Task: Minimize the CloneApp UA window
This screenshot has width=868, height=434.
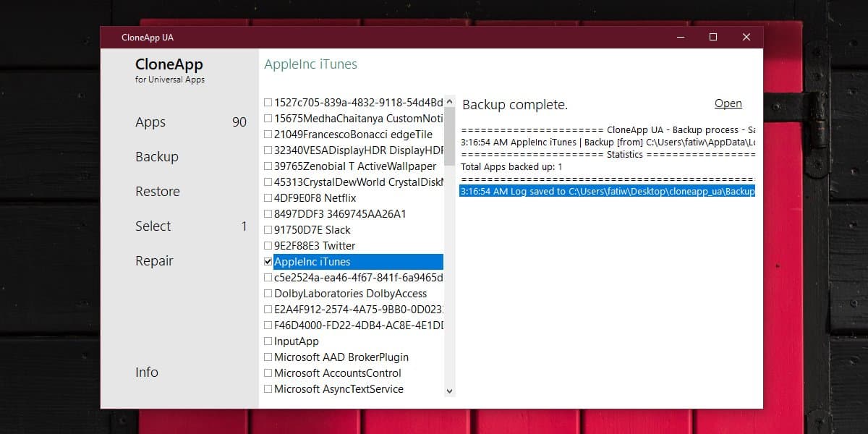Action: point(681,37)
